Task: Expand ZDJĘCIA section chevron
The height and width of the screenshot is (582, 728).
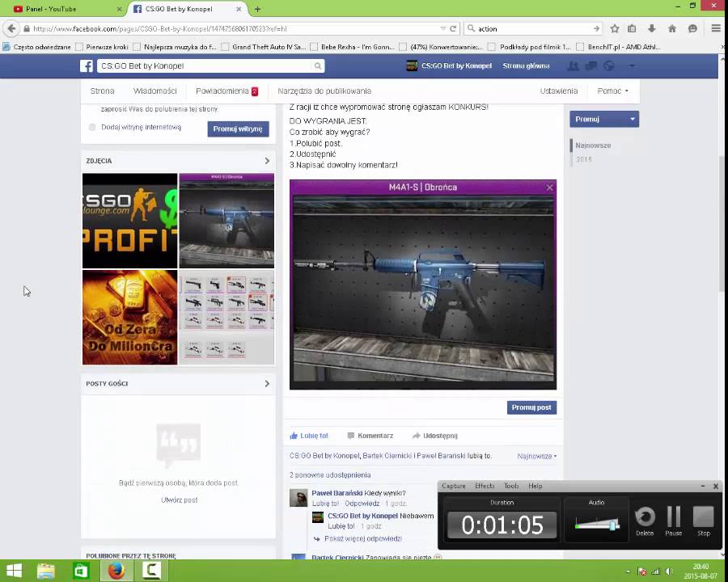Action: (x=267, y=161)
